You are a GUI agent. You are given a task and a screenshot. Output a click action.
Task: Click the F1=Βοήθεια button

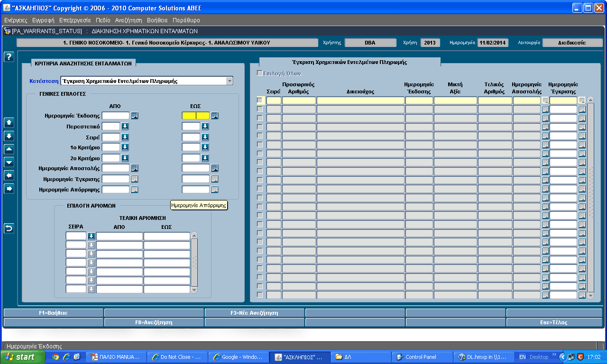pyautogui.click(x=53, y=313)
